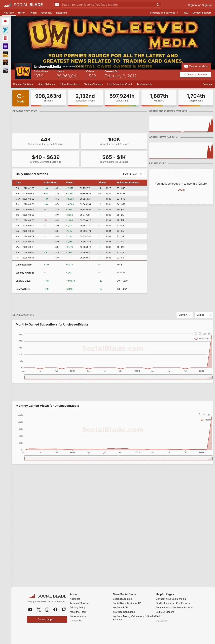Open the Social Blade Blog footer link
Viewport: 215px width, 644px height.
(122, 599)
